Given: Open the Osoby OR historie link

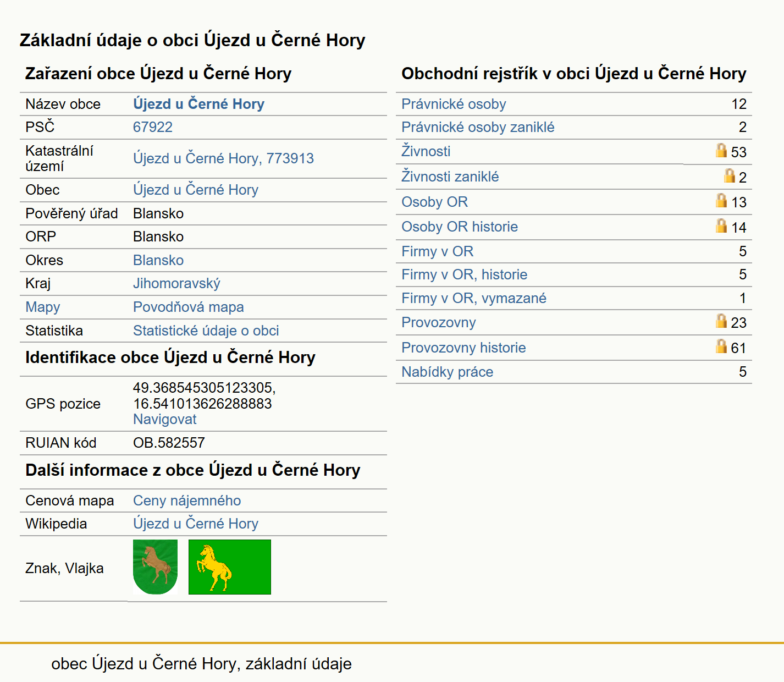Looking at the screenshot, I should tap(460, 227).
